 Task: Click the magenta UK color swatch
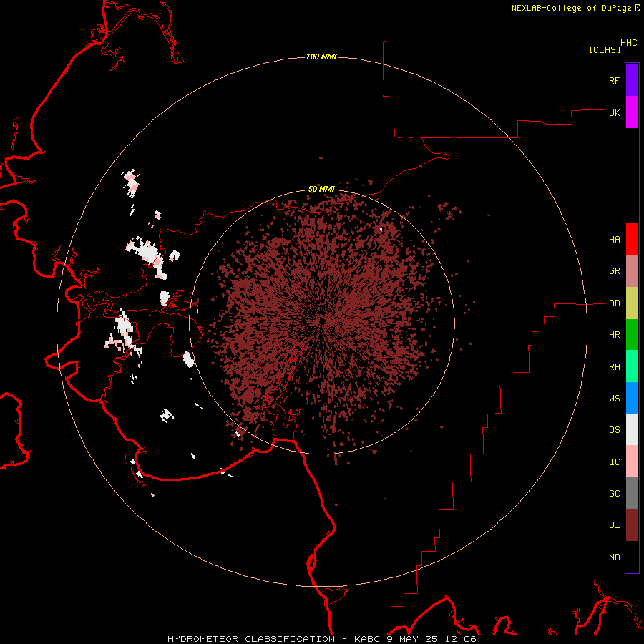[x=632, y=112]
